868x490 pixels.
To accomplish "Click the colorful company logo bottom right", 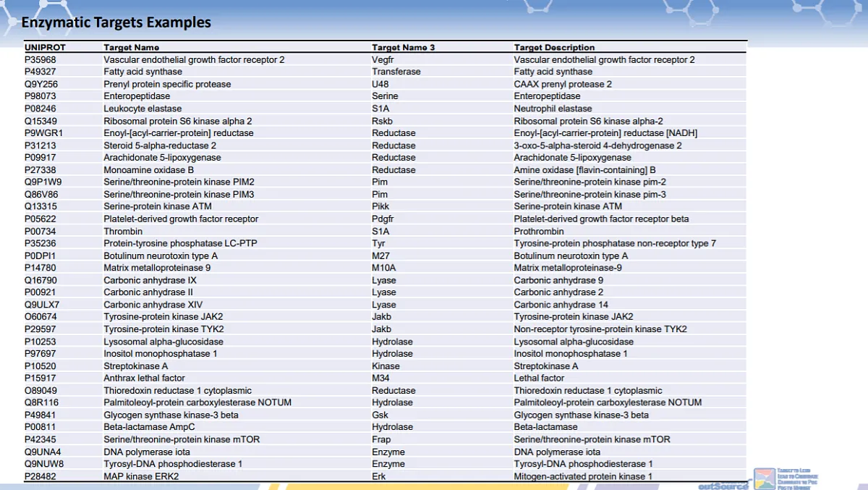I will pos(763,479).
